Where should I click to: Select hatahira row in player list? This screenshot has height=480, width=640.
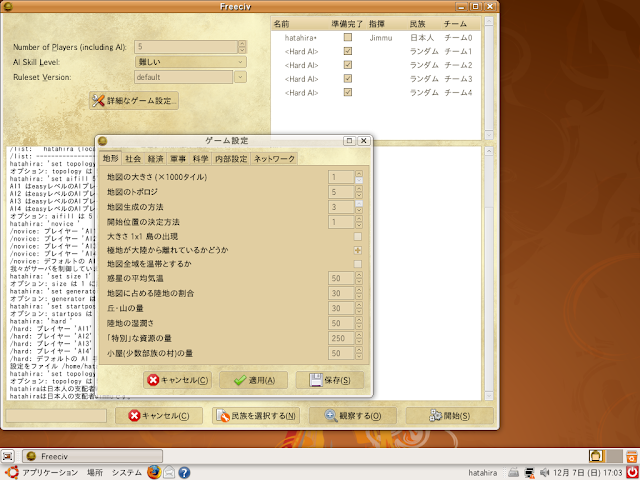[376, 38]
